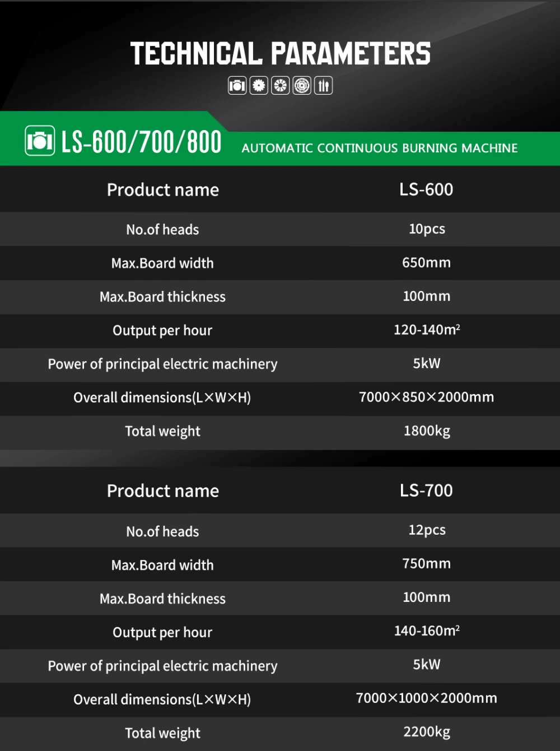Click the machine icon under the title
Image resolution: width=560 pixels, height=751 pixels.
[237, 86]
